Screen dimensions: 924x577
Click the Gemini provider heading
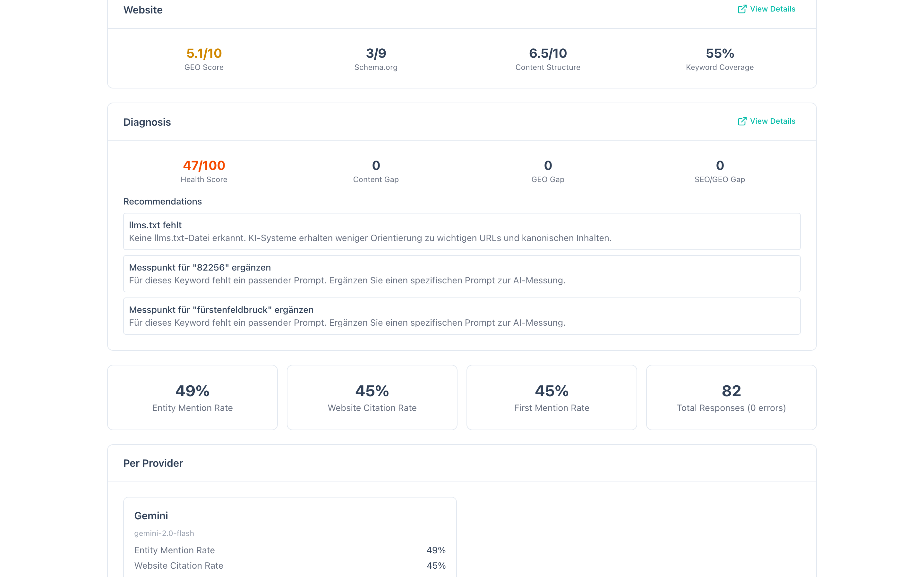tap(151, 515)
